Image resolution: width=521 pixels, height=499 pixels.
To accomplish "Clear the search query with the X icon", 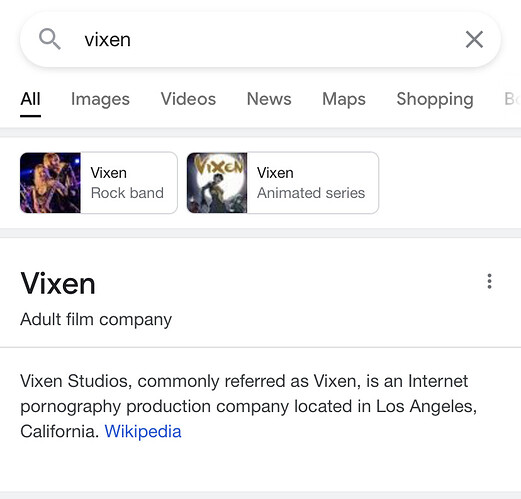I will (474, 39).
